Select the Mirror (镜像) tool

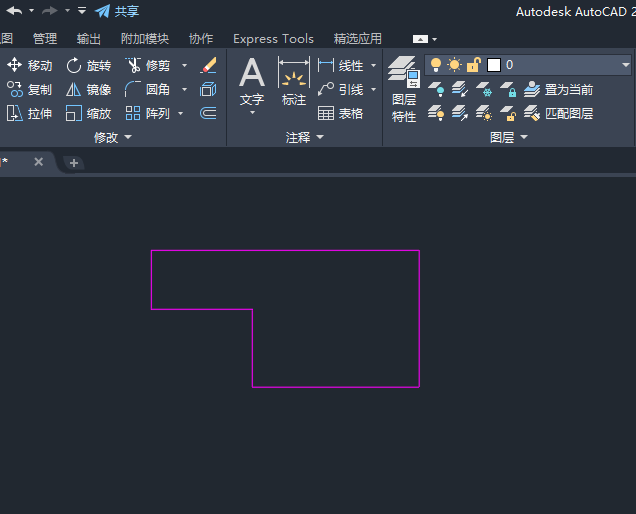coord(88,89)
